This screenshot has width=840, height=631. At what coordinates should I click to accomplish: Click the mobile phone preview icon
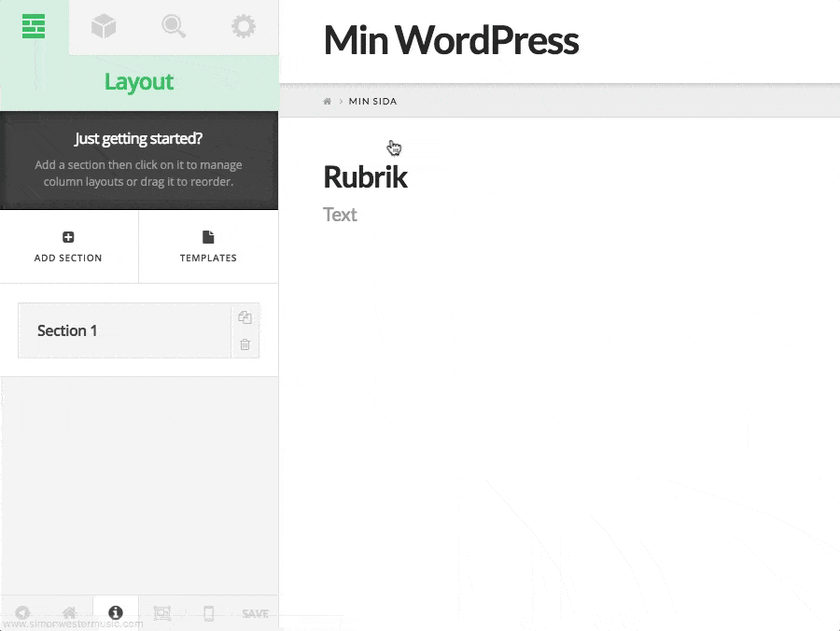pos(209,612)
